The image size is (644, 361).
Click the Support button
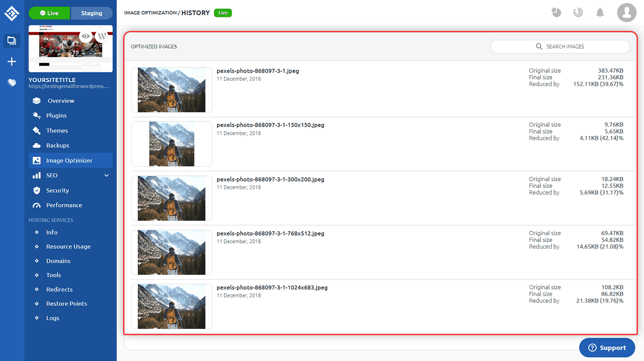tap(607, 348)
